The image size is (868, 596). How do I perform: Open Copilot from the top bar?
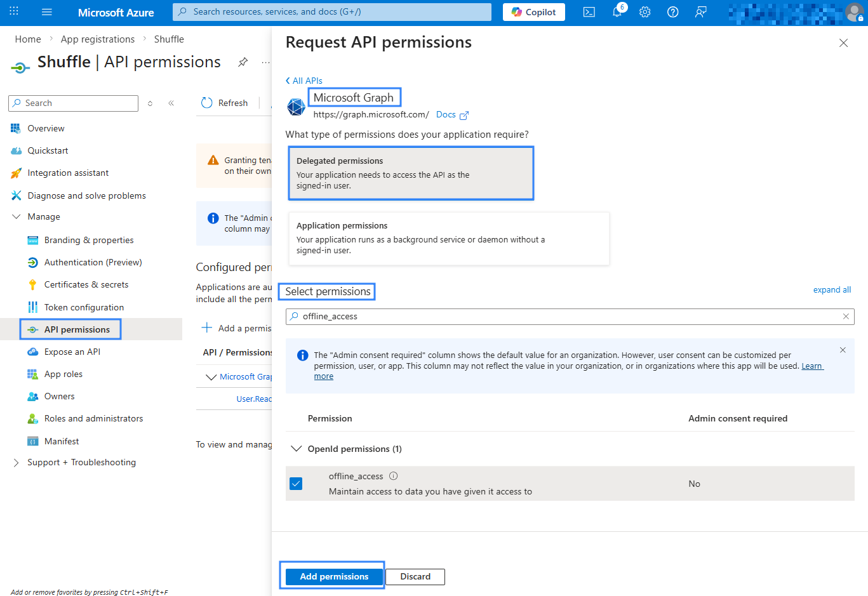(533, 11)
